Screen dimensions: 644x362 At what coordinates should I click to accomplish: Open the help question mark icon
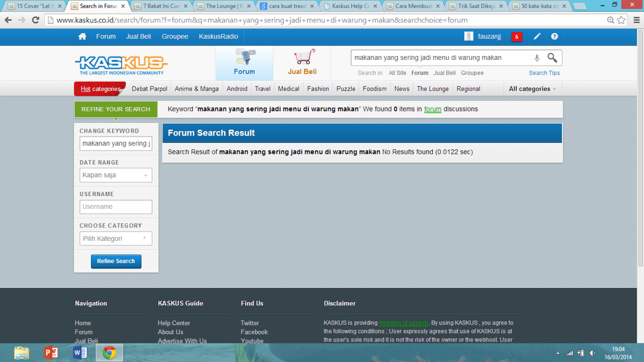click(x=554, y=37)
